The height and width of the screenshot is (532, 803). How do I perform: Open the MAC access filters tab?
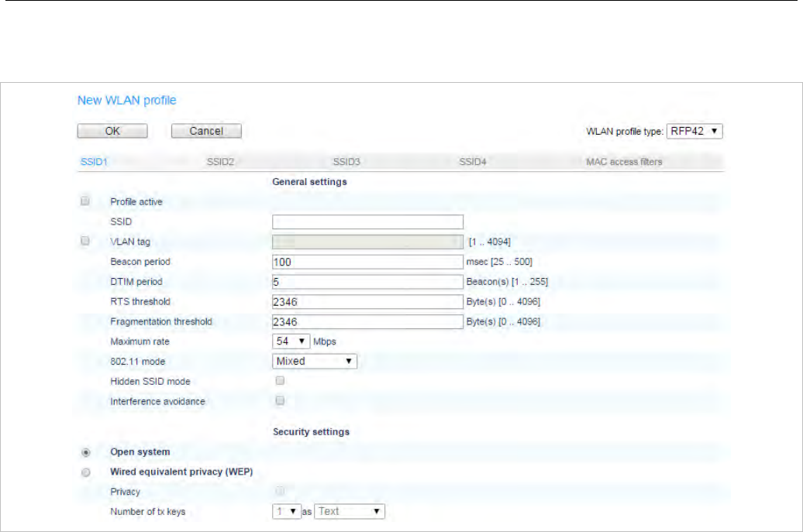624,162
